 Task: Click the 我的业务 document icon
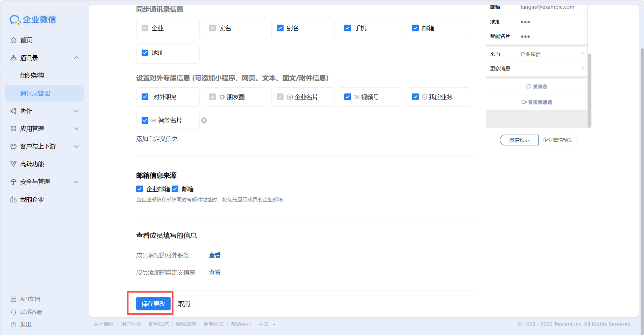(425, 97)
